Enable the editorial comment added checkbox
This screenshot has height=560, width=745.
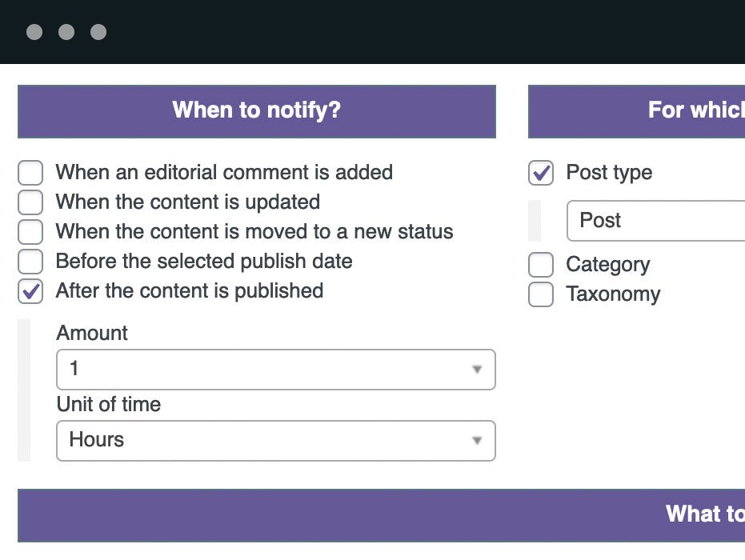pos(30,173)
